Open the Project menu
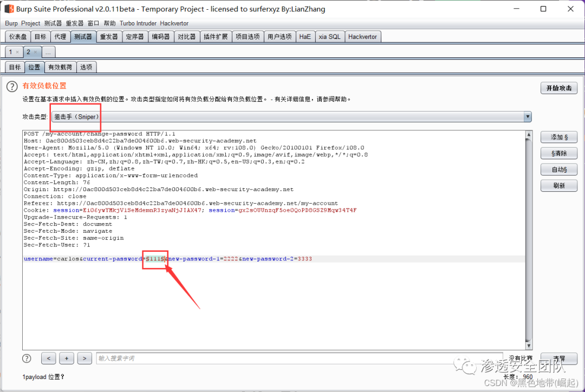The width and height of the screenshot is (585, 392). coord(30,23)
